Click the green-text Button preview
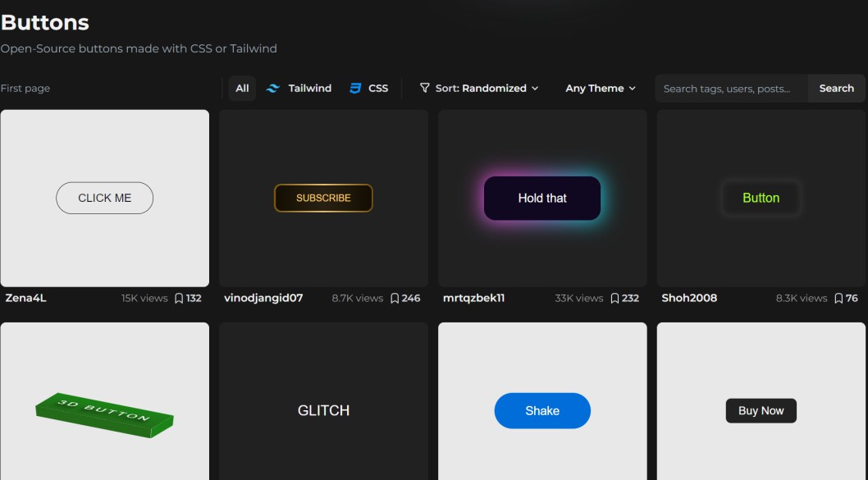 tap(761, 199)
